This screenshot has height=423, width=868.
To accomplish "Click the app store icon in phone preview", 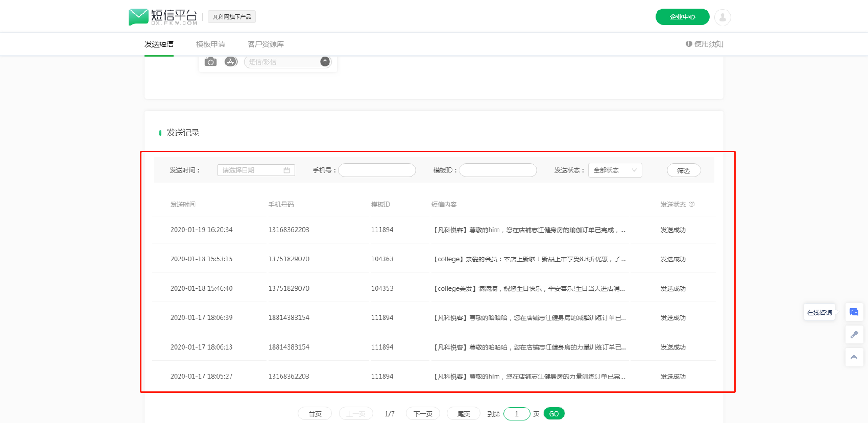I will [x=231, y=62].
